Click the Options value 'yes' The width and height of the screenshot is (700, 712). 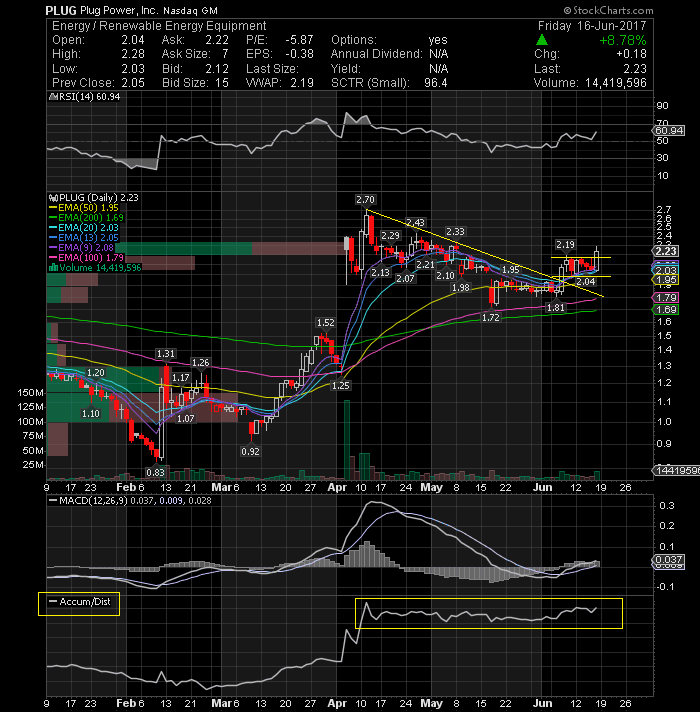click(x=438, y=40)
